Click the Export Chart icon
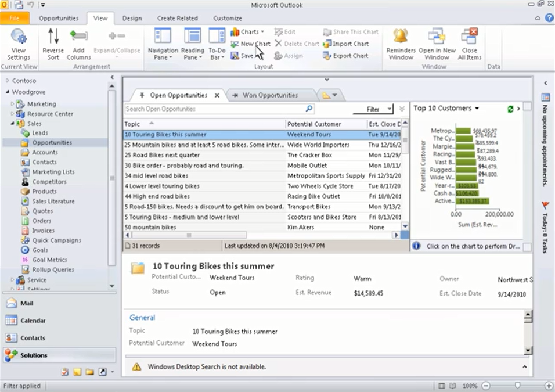Viewport: 555px width, 392px height. coord(326,56)
